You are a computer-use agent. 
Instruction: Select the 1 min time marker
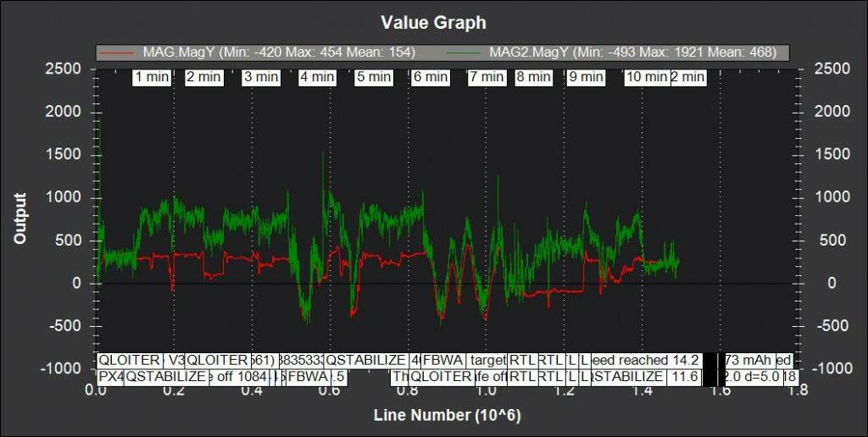(152, 77)
